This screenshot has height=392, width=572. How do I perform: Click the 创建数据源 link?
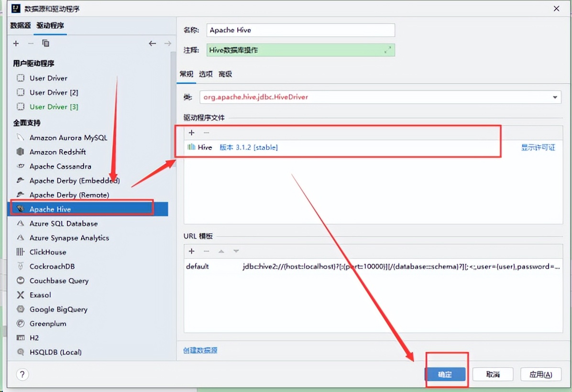200,350
